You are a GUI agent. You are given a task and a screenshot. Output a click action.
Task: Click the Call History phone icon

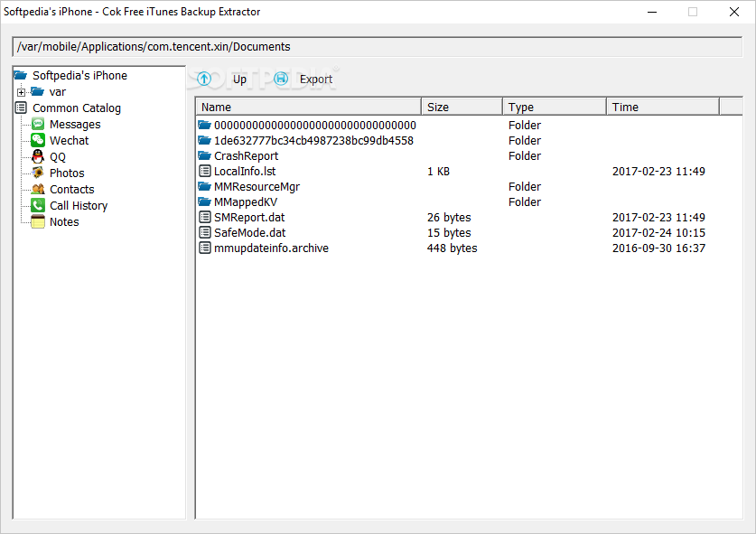point(38,205)
